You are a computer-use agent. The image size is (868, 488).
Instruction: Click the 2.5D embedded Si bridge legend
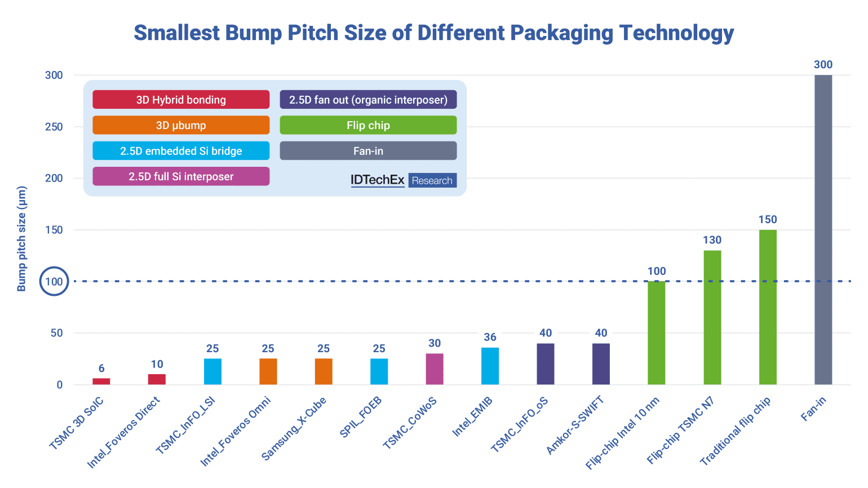tap(181, 151)
